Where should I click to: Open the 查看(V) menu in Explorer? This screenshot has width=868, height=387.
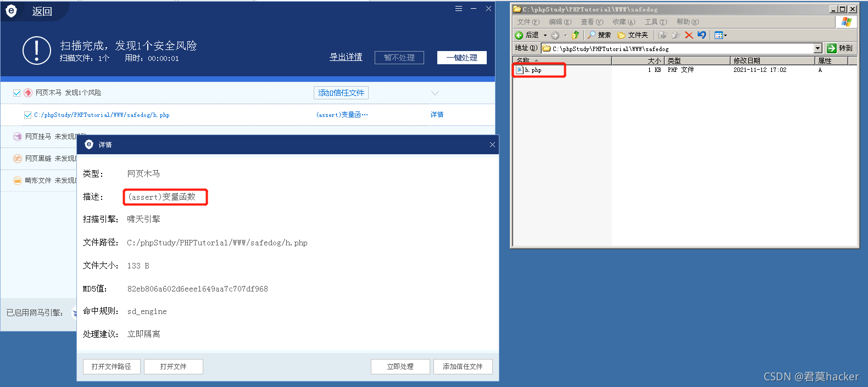click(592, 22)
